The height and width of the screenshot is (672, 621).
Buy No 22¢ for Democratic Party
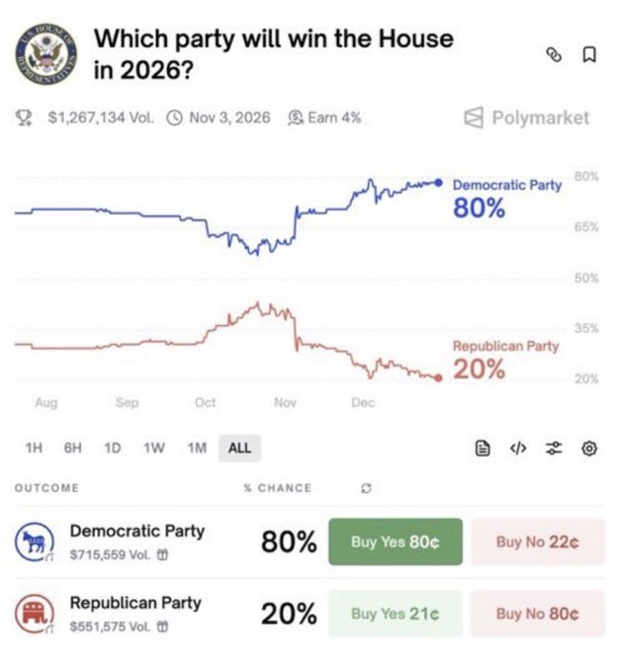click(537, 542)
